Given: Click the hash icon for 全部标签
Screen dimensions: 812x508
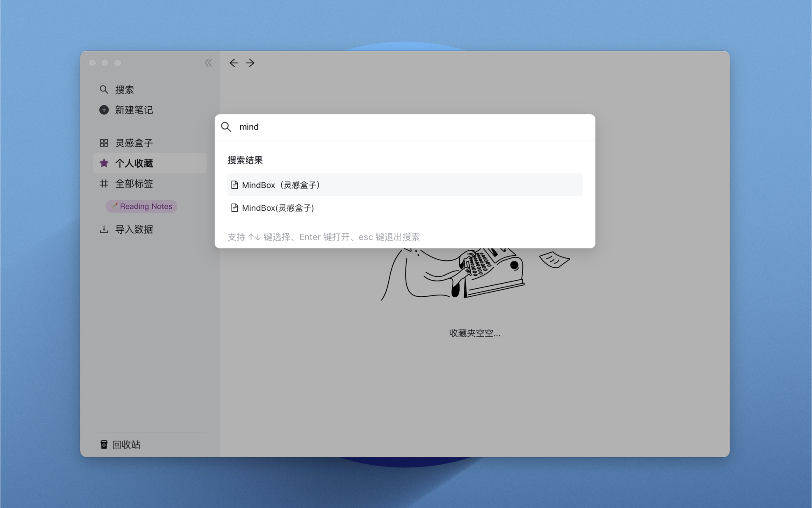Looking at the screenshot, I should [x=104, y=184].
